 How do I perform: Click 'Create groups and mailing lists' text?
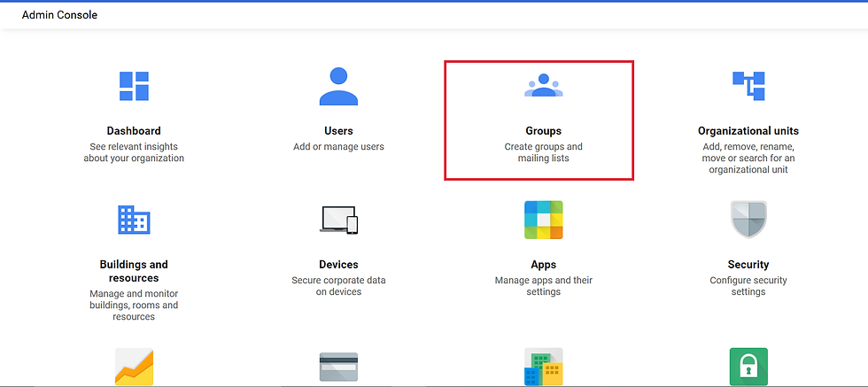click(x=543, y=152)
